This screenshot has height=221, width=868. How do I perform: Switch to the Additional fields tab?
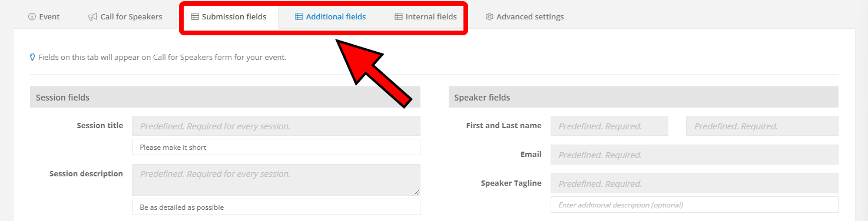[x=330, y=17]
